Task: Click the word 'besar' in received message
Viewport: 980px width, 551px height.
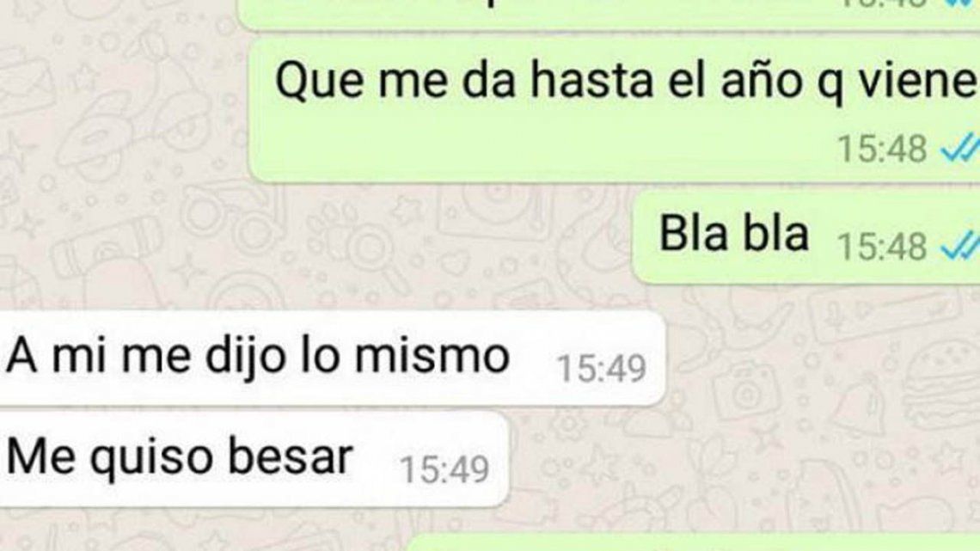Action: [290, 456]
